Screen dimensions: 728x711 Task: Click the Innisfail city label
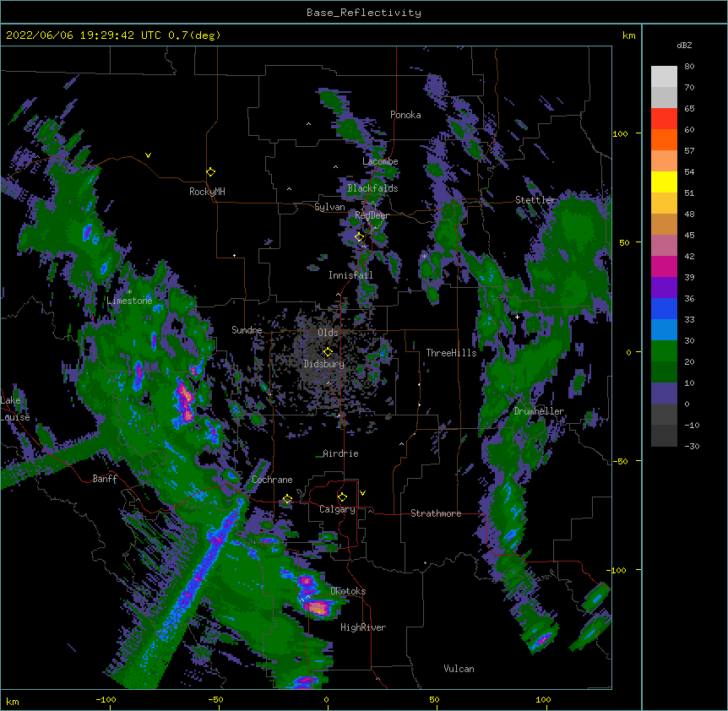pos(350,275)
